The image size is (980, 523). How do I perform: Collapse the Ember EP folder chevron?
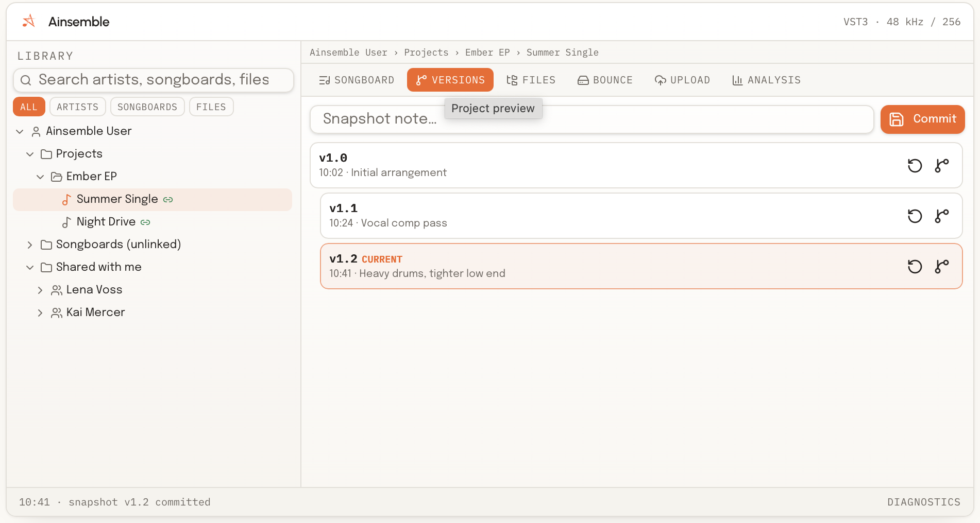pos(40,177)
